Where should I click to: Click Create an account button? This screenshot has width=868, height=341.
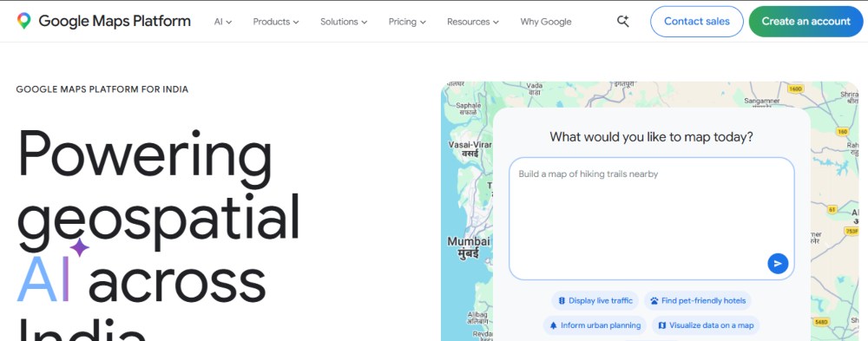806,22
